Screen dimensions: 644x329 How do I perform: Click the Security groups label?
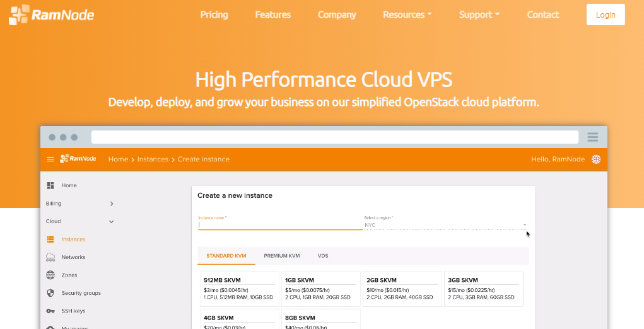coord(81,293)
